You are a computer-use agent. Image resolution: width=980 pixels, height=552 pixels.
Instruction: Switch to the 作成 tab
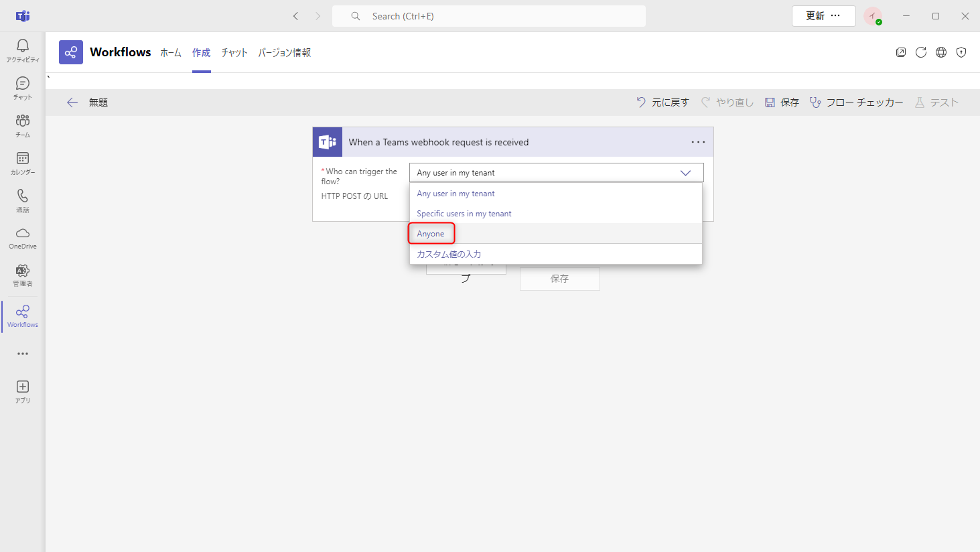pos(202,52)
